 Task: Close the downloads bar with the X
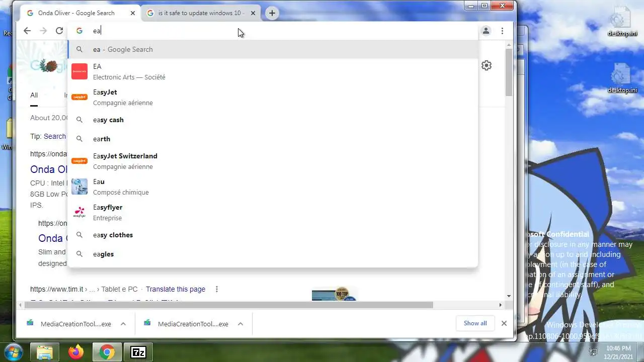coord(504,323)
